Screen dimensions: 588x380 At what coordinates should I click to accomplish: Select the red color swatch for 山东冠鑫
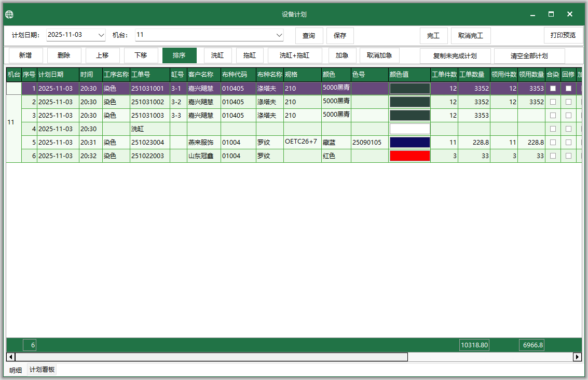click(409, 156)
